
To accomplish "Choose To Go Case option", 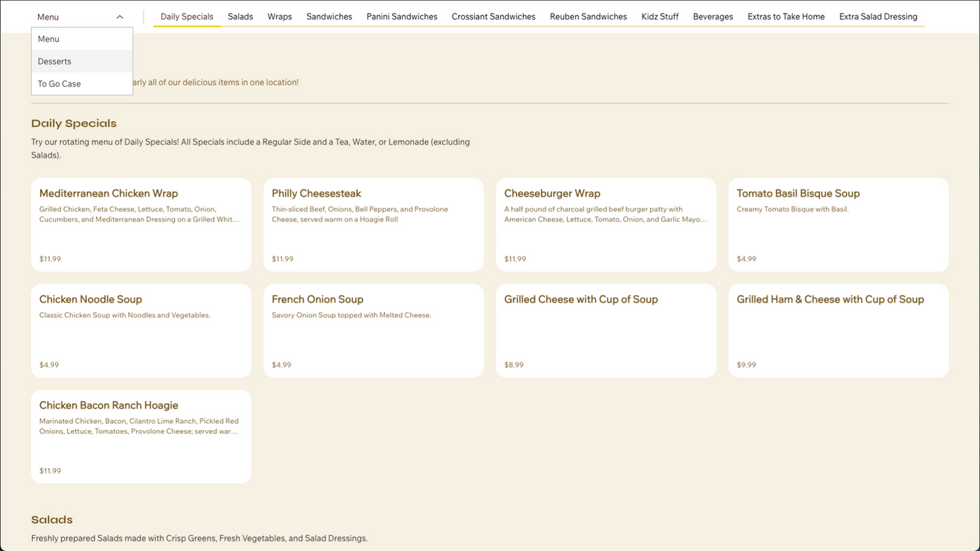I will [59, 84].
